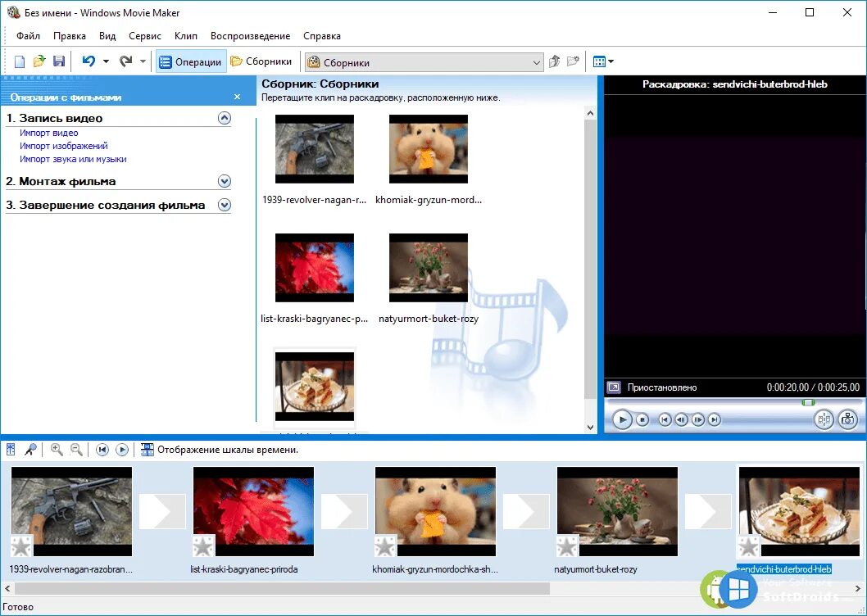Create a new collection folder icon
This screenshot has height=616, width=867.
coord(573,61)
